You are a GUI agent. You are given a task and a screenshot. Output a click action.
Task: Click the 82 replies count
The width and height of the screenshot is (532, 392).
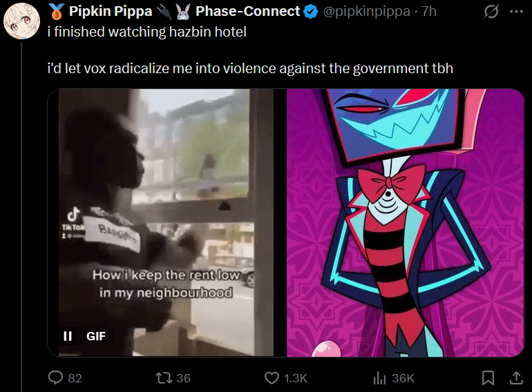[75, 378]
